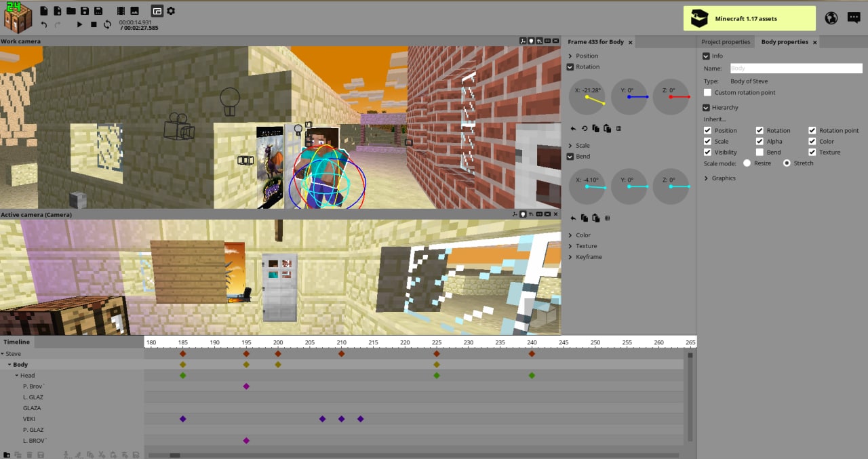Close the Body properties tab
This screenshot has height=459, width=868.
point(815,42)
